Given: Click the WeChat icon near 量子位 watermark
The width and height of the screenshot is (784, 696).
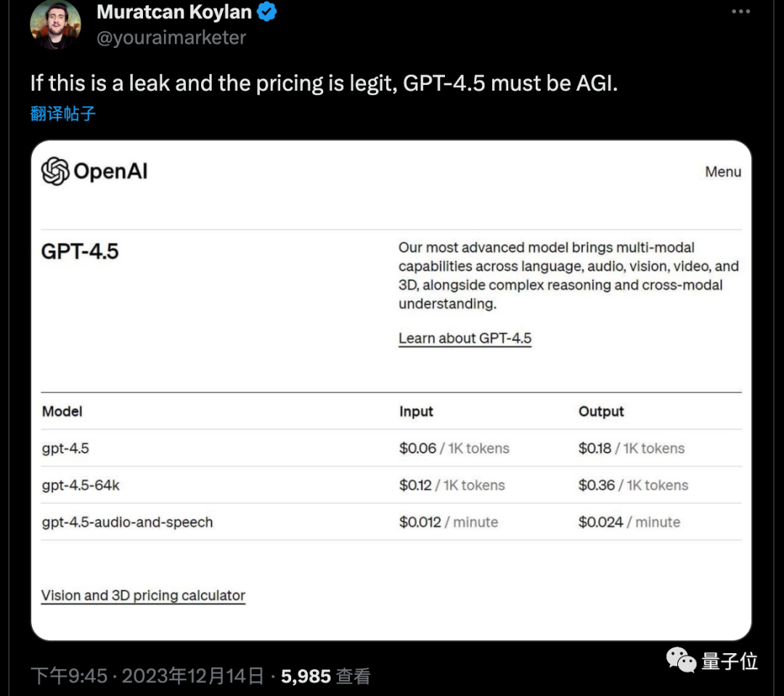Looking at the screenshot, I should pos(681,660).
